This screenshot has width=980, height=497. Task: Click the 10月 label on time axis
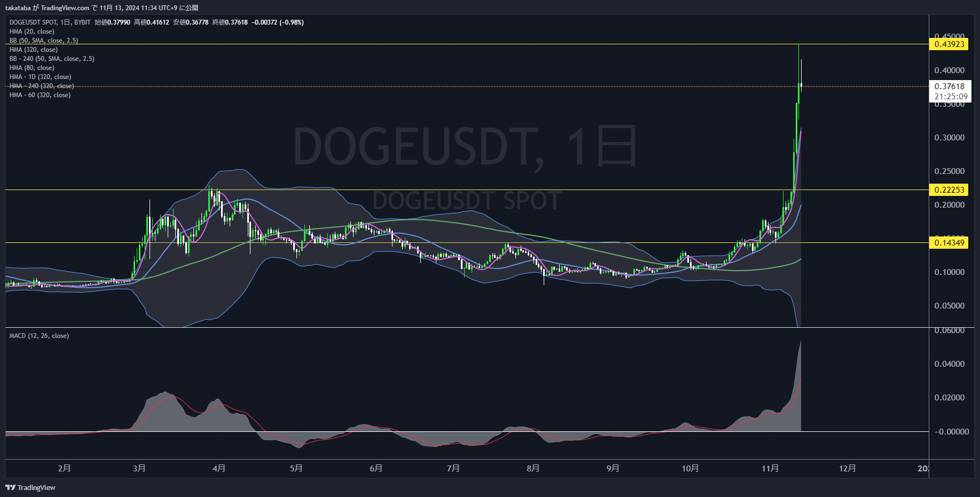click(x=690, y=468)
